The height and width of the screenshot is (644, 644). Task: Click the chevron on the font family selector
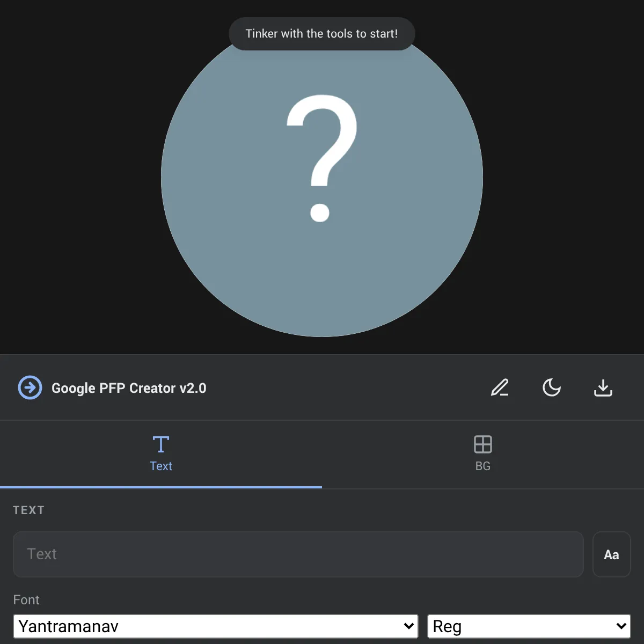coord(409,626)
